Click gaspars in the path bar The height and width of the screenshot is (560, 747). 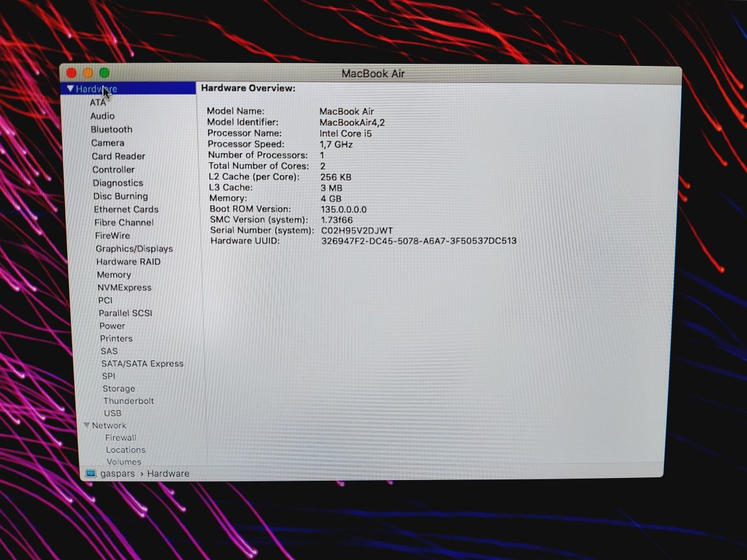[x=117, y=473]
